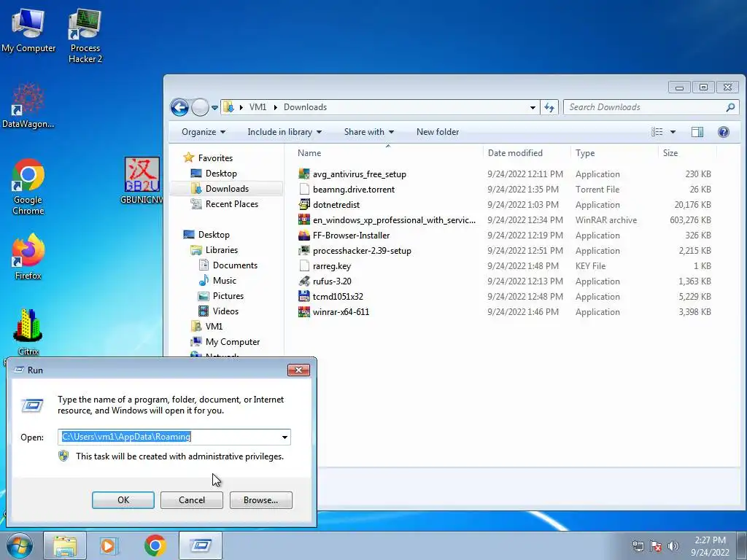The height and width of the screenshot is (560, 747).
Task: Expand the VM1 breadcrumb arrow
Action: tap(275, 107)
